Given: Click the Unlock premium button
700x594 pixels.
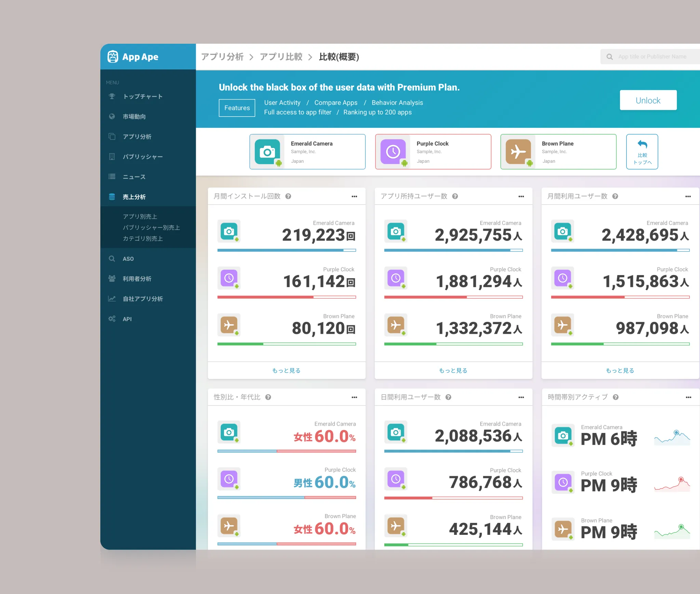Looking at the screenshot, I should pyautogui.click(x=648, y=100).
